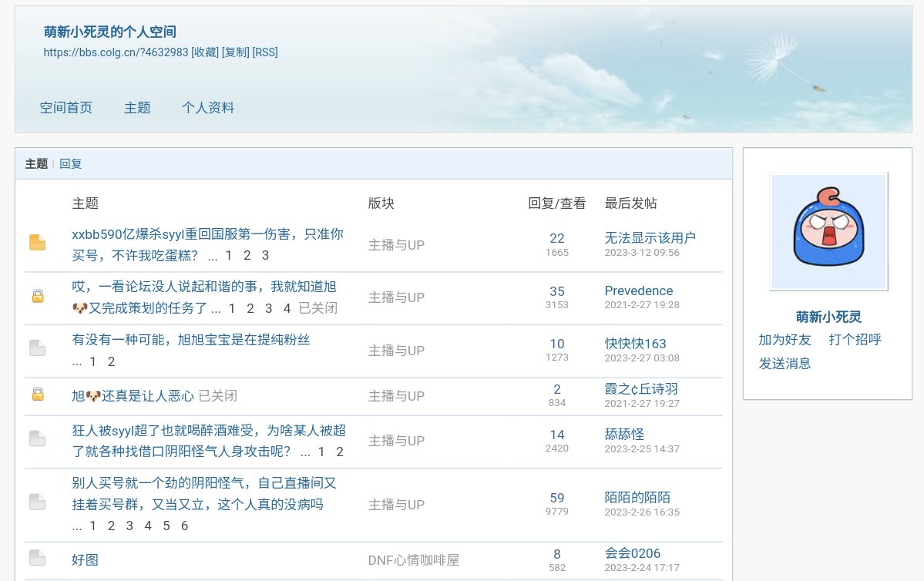Open the 好图 thread
The height and width of the screenshot is (581, 924).
point(85,559)
